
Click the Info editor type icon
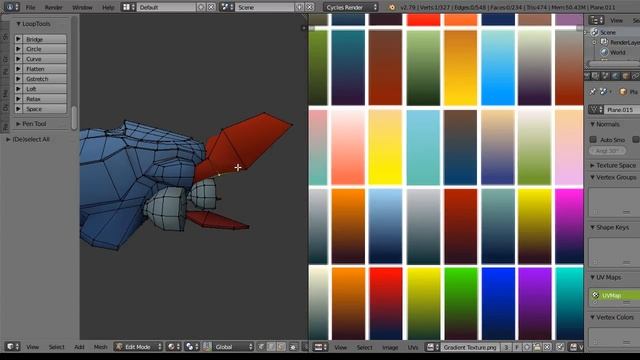[x=11, y=7]
